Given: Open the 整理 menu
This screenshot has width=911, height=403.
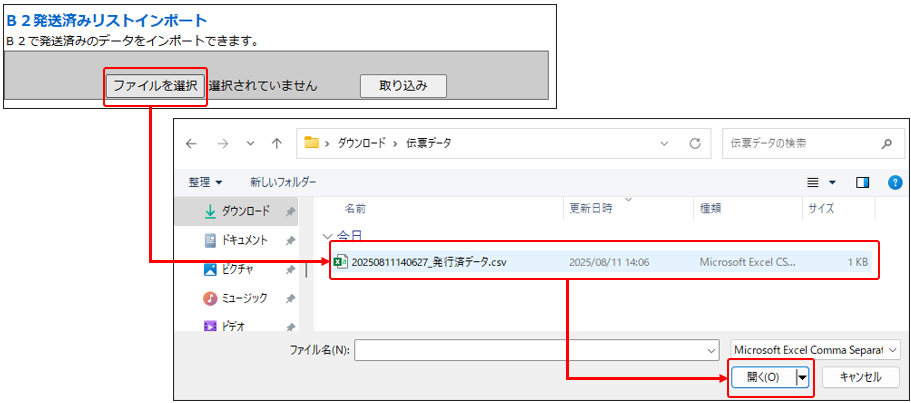Looking at the screenshot, I should 205,182.
